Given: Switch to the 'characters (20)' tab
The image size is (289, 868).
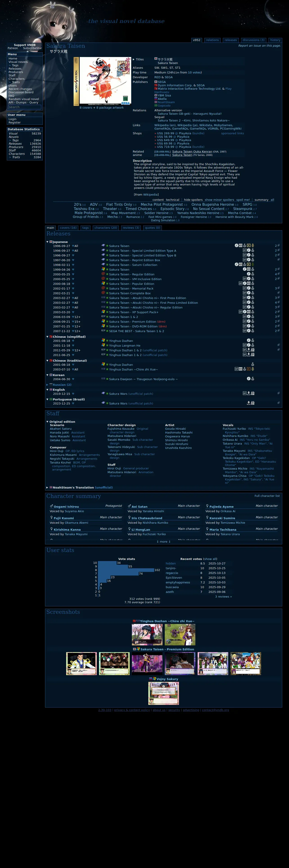Looking at the screenshot, I should tap(106, 228).
